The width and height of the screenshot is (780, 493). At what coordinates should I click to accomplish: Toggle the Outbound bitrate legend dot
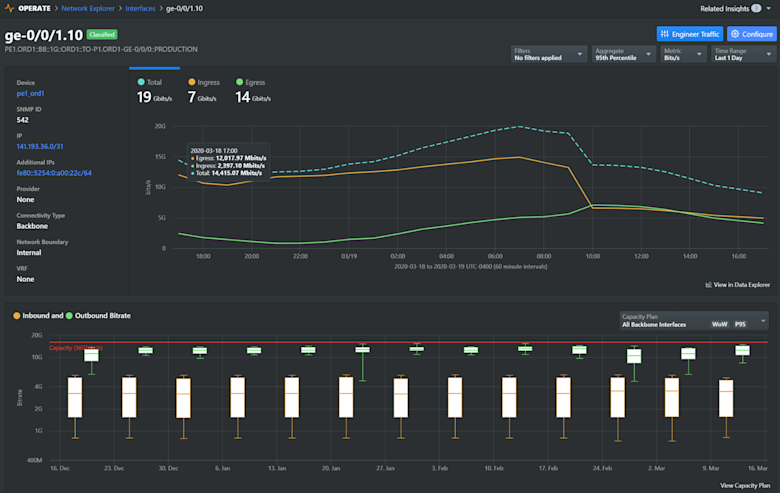coord(69,315)
